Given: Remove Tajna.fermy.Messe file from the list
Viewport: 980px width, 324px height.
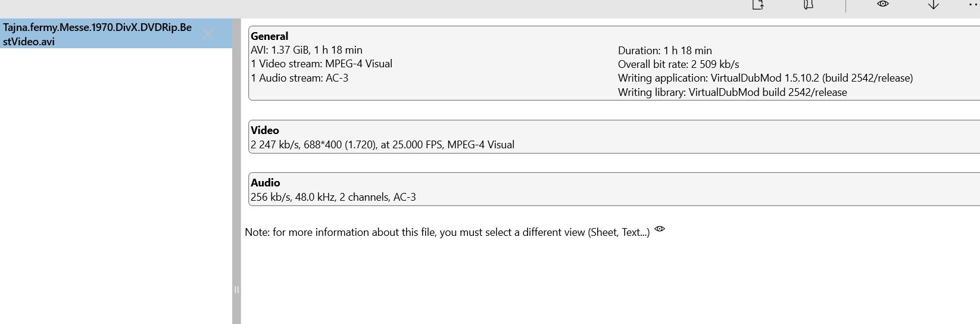Looking at the screenshot, I should pos(208,34).
